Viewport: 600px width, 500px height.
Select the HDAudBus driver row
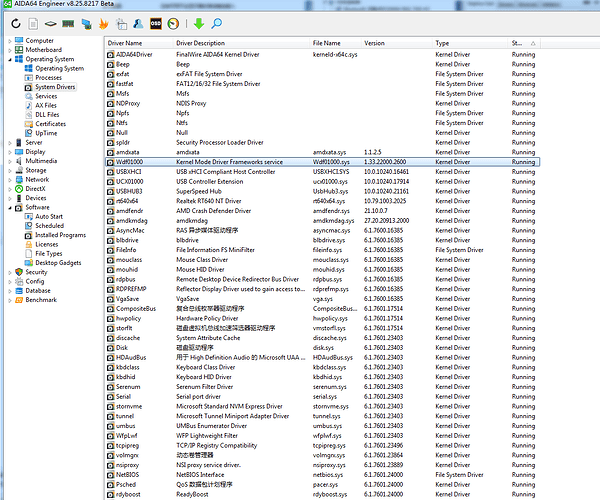point(322,358)
